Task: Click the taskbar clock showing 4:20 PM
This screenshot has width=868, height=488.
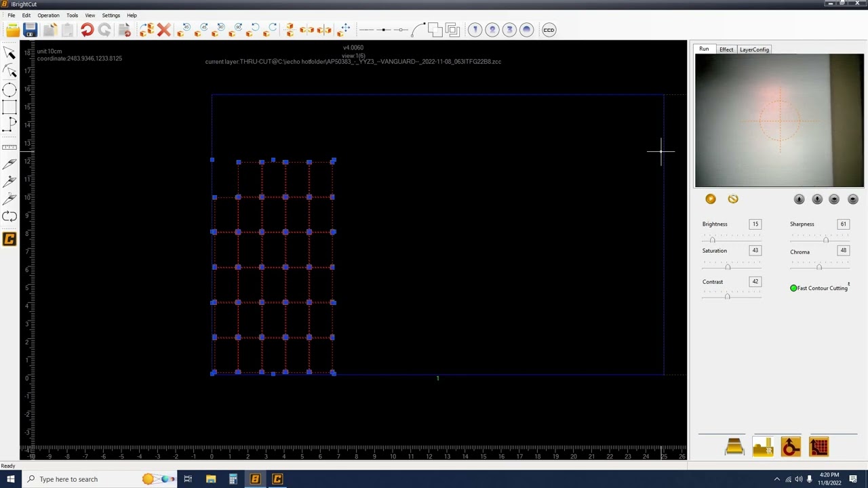Action: click(829, 479)
